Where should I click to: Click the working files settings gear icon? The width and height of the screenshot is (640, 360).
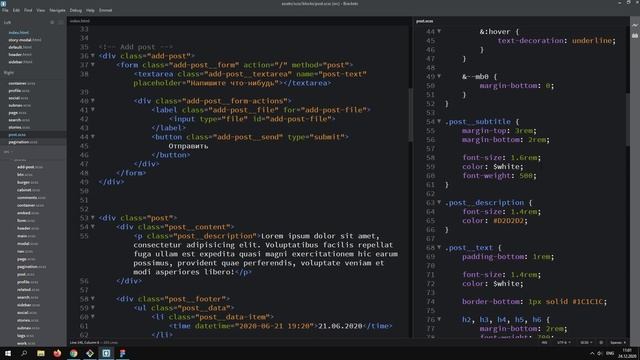[52, 22]
